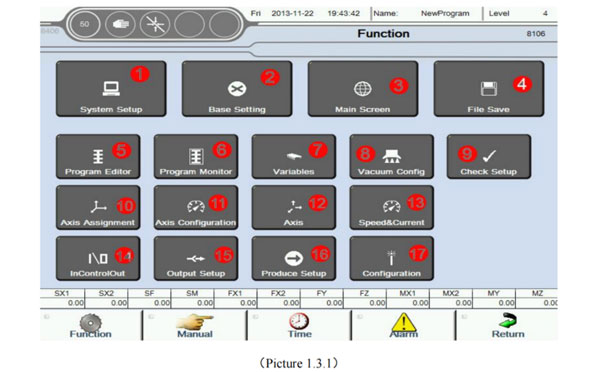Click the File Save button

coord(489,89)
